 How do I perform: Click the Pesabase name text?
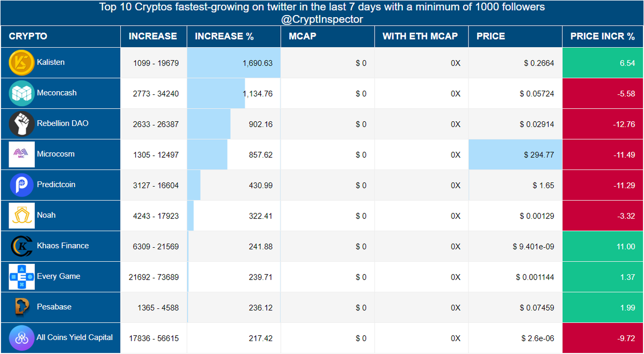click(x=54, y=307)
